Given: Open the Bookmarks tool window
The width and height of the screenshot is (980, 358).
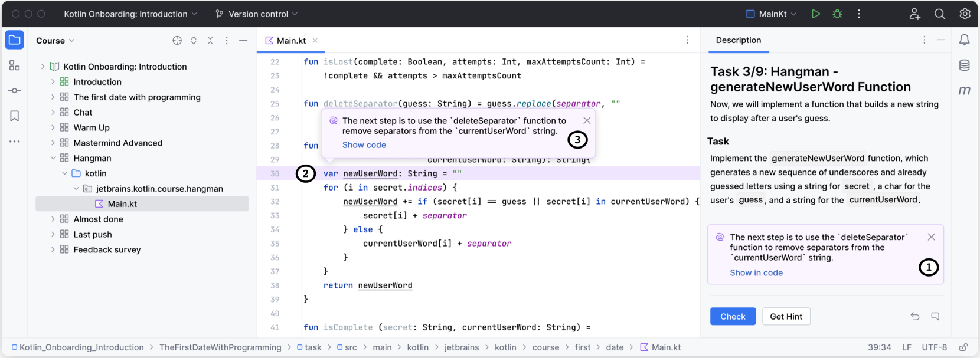Looking at the screenshot, I should point(14,116).
